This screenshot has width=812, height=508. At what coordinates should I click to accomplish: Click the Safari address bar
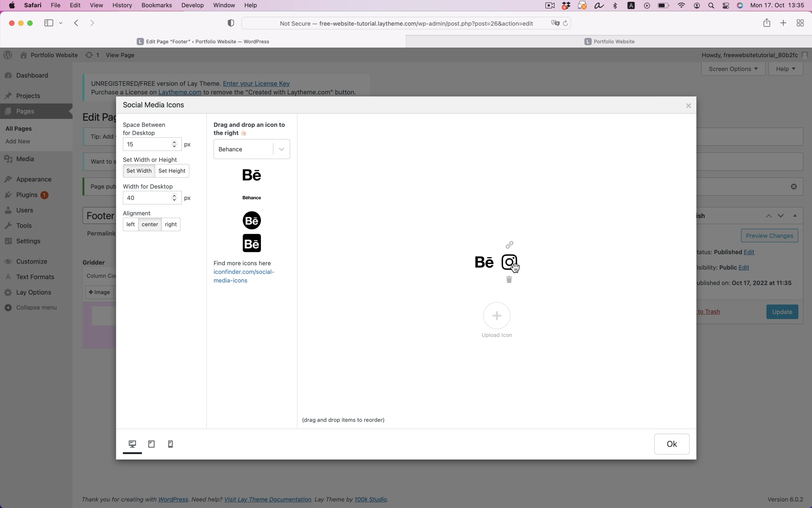406,23
